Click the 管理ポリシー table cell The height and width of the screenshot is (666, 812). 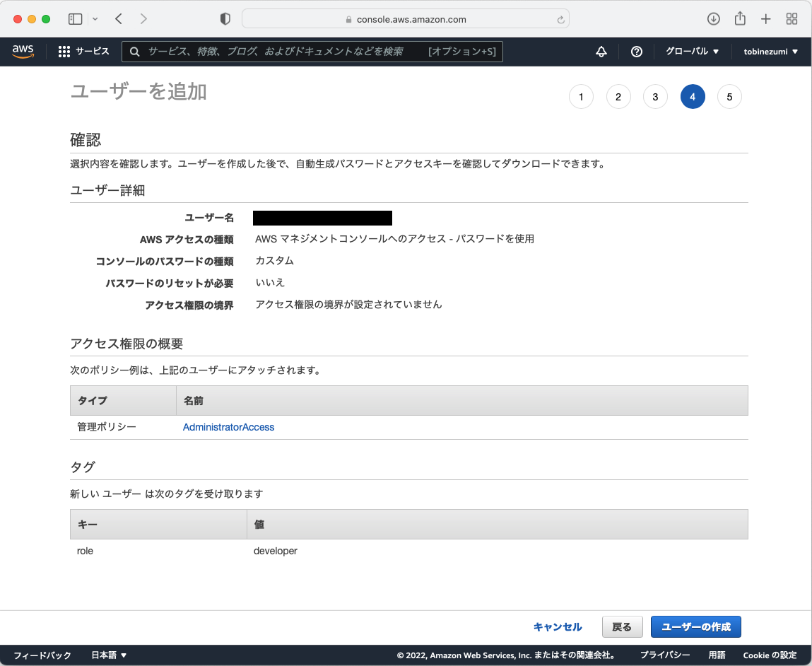pos(107,427)
